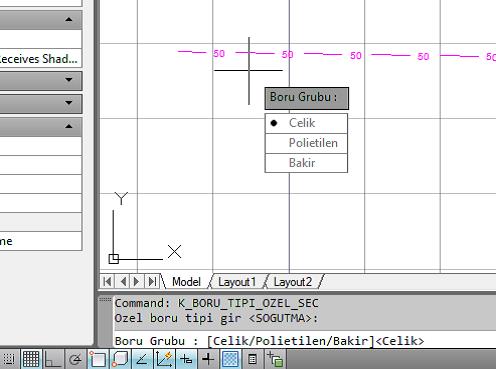Switch to Layout1 tab
Viewport: 496px width, 369px height.
pyautogui.click(x=237, y=282)
